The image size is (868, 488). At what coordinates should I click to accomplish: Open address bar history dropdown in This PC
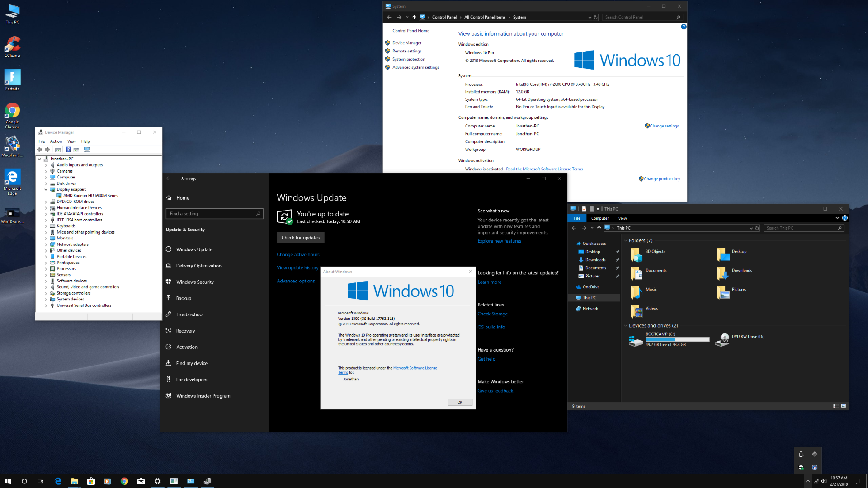point(751,228)
